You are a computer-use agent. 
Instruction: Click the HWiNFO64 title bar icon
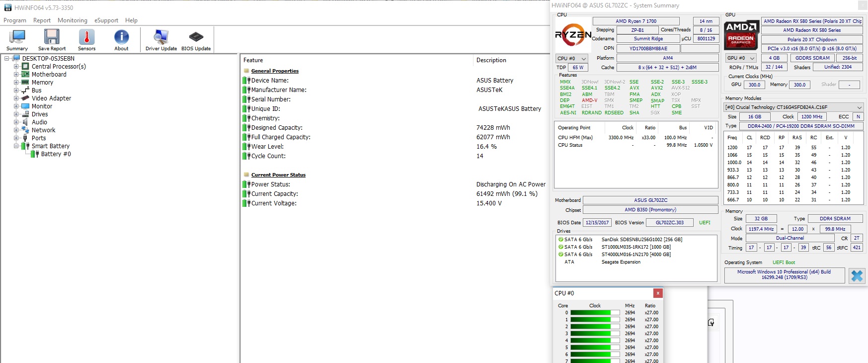(7, 7)
